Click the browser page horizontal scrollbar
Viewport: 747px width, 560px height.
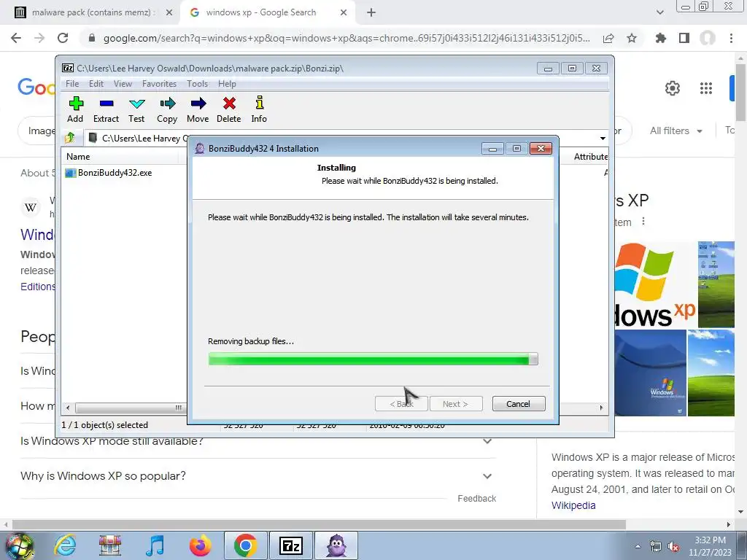319,524
